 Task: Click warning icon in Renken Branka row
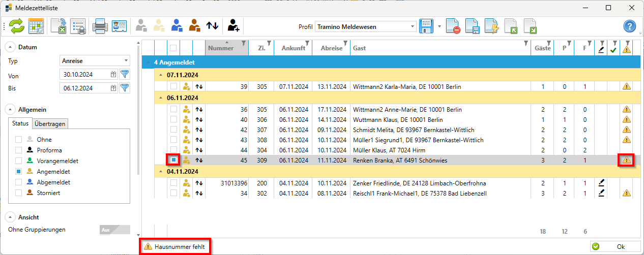pos(627,161)
